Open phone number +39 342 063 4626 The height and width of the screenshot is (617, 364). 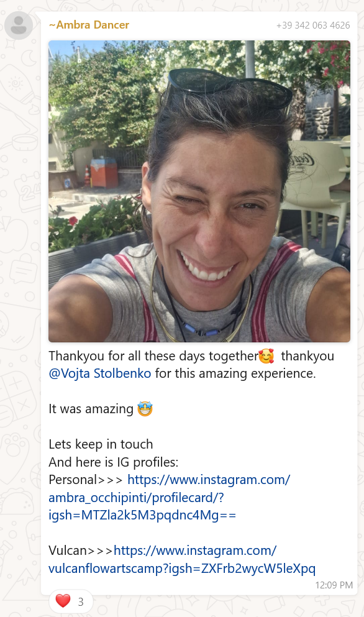(x=313, y=25)
